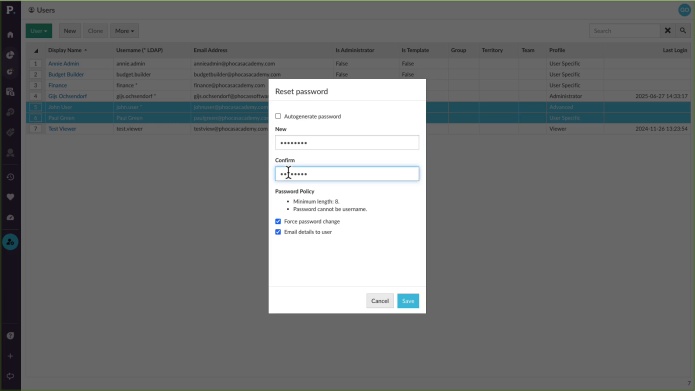Click into the New password field

point(347,142)
